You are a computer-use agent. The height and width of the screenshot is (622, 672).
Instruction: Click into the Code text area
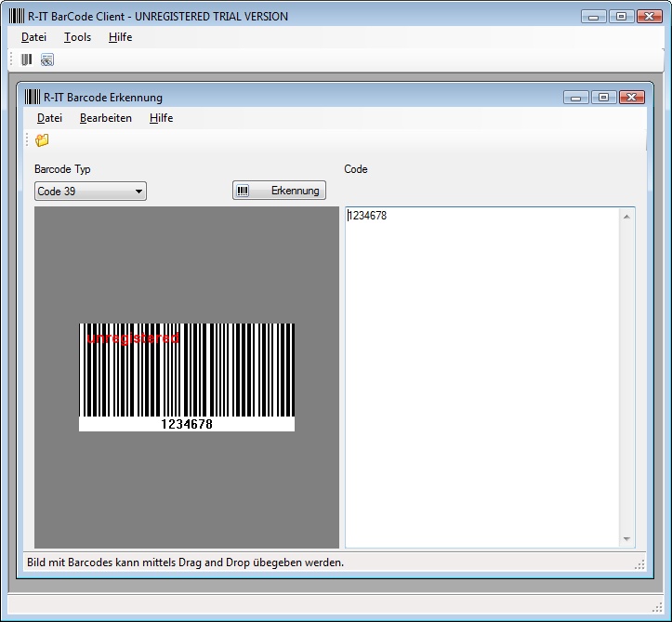(482, 377)
